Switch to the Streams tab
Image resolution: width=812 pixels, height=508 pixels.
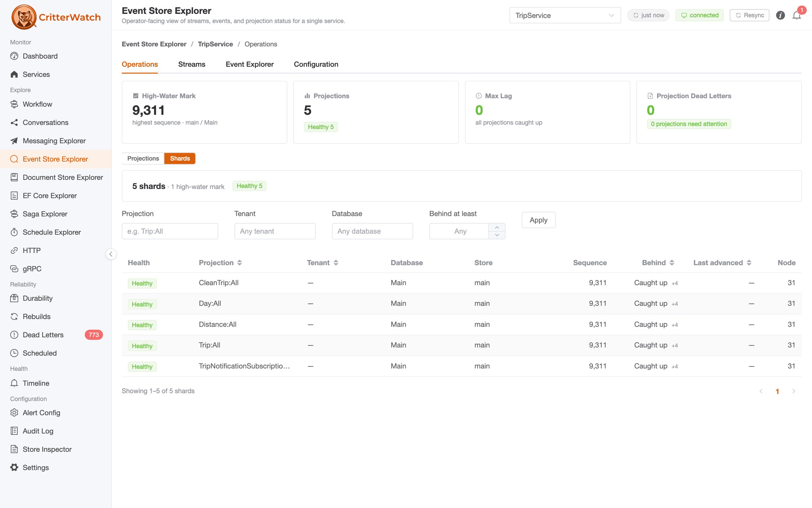(192, 64)
